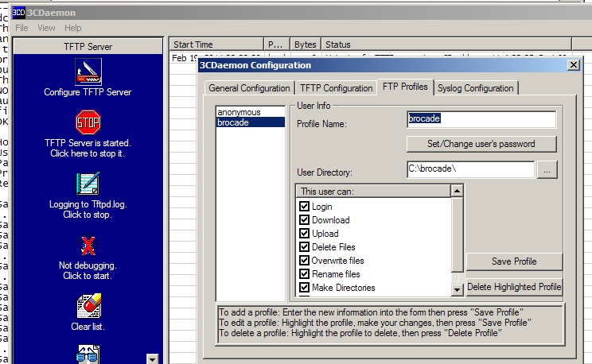592x364 pixels.
Task: Expand sidebar with bottom down arrow
Action: (x=152, y=358)
